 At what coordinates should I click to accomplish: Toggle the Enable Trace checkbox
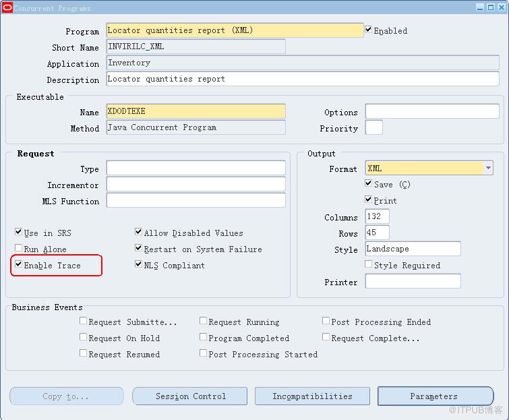coord(19,265)
